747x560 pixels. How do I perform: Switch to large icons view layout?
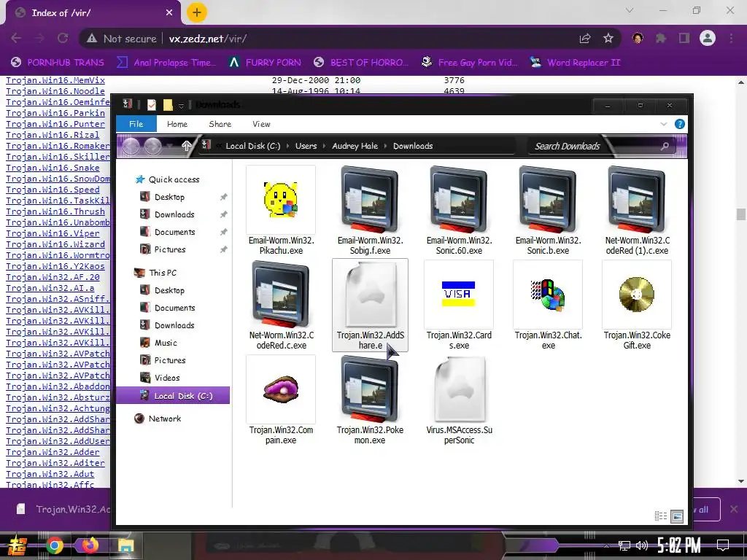point(677,516)
